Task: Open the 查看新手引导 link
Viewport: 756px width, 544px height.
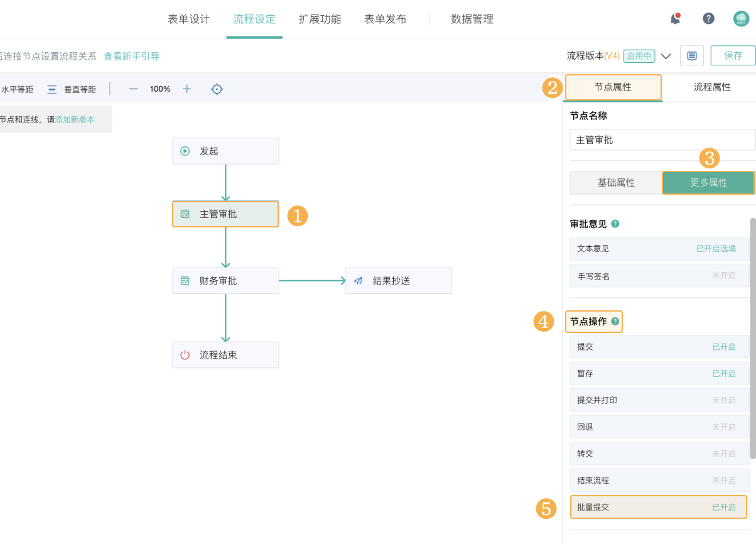Action: tap(131, 56)
